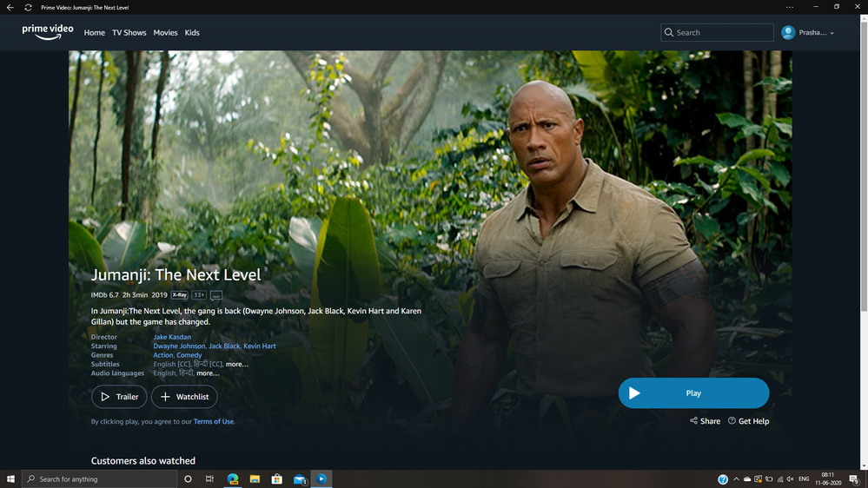Click the battery status tray icon
This screenshot has width=868, height=488.
click(769, 479)
